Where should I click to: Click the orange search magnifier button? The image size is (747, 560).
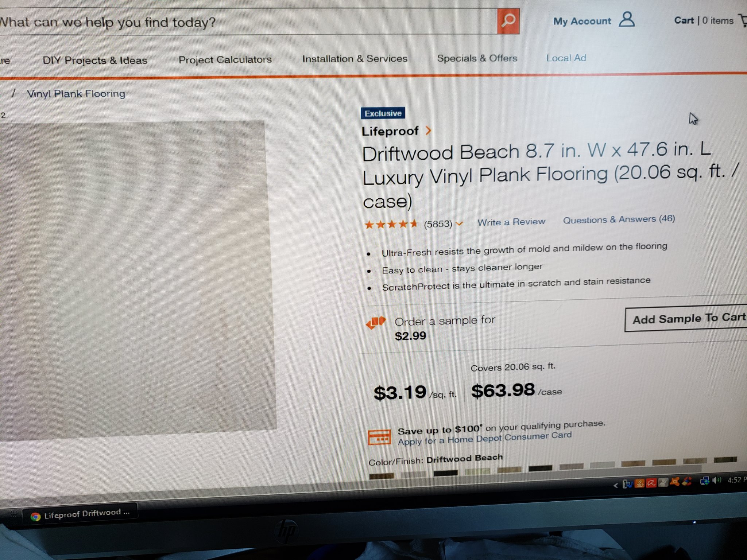coord(508,21)
